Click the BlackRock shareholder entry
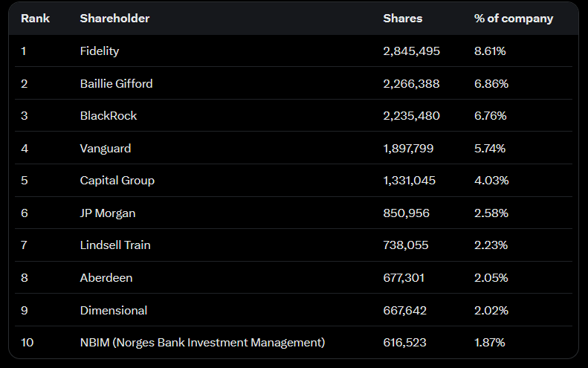The width and height of the screenshot is (588, 368). (x=109, y=116)
